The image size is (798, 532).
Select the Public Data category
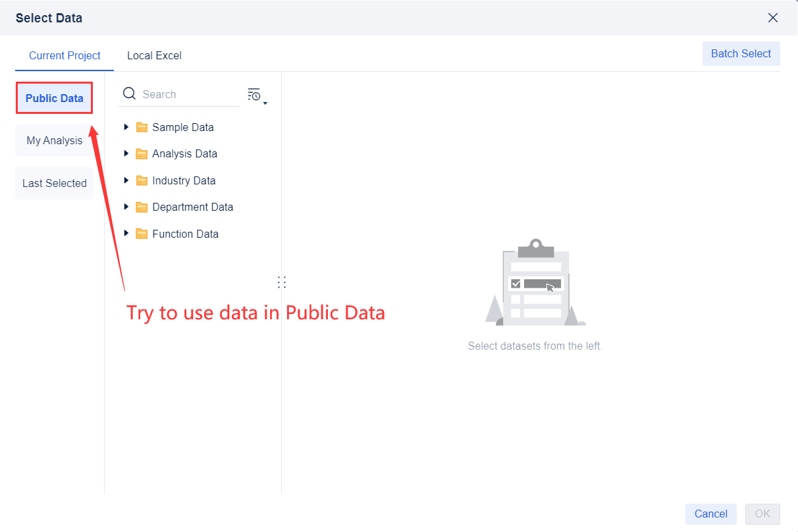pos(54,97)
